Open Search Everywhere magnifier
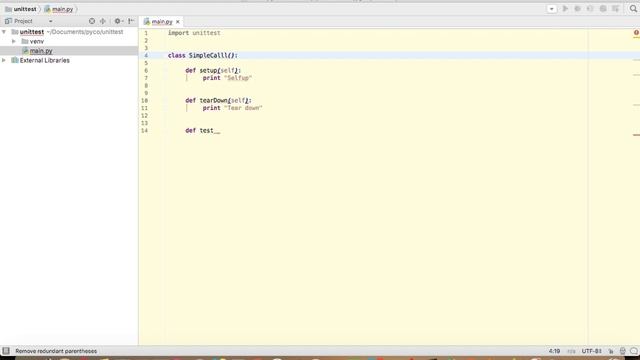This screenshot has width=640, height=360. (633, 9)
